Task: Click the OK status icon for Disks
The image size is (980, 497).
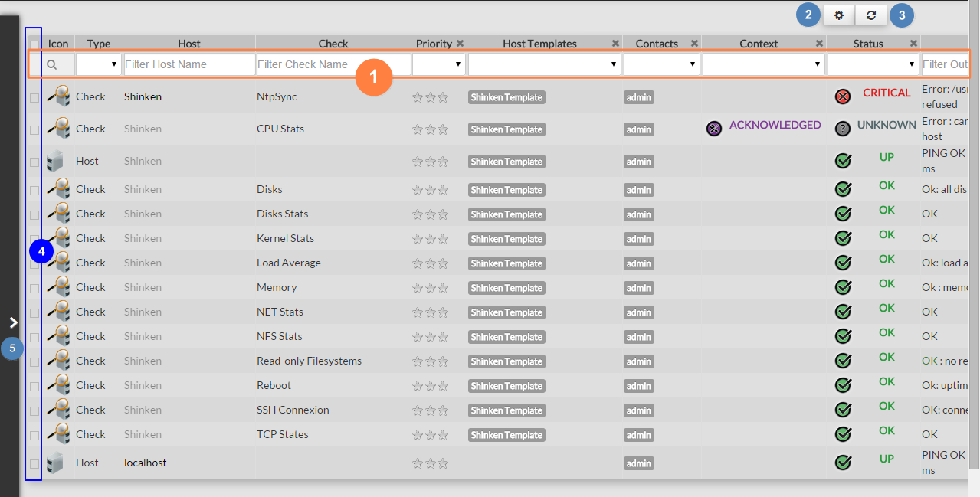Action: pyautogui.click(x=843, y=189)
